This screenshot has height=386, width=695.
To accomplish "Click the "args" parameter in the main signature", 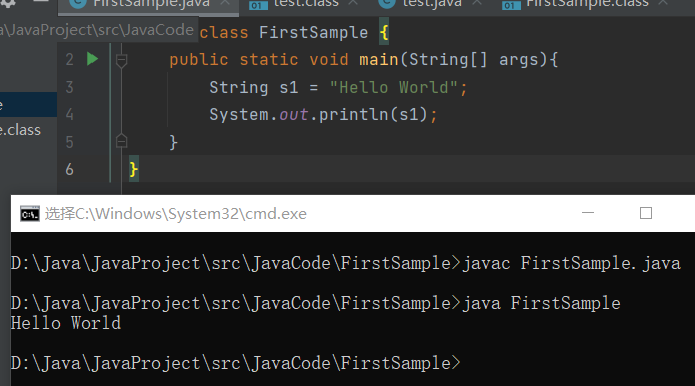I will [519, 59].
